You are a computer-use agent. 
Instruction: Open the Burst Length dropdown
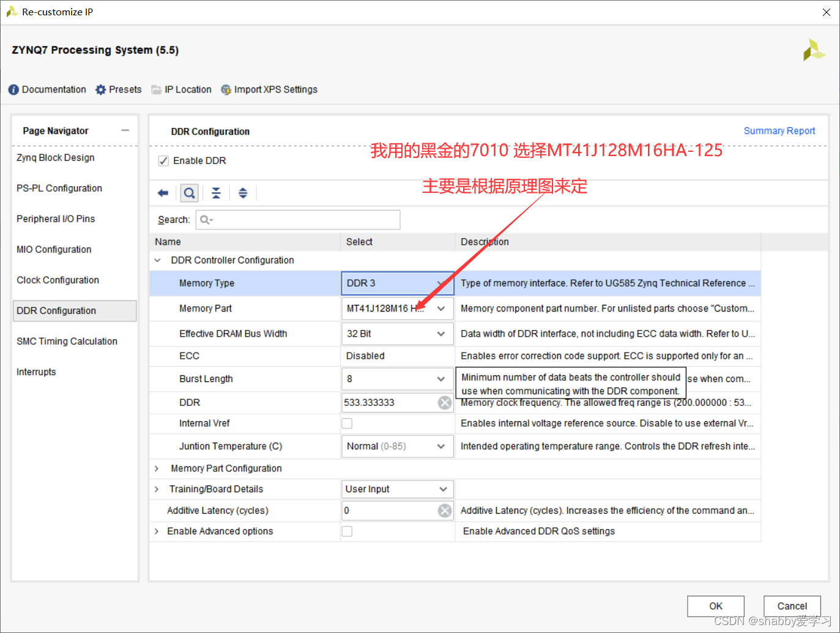pos(398,379)
